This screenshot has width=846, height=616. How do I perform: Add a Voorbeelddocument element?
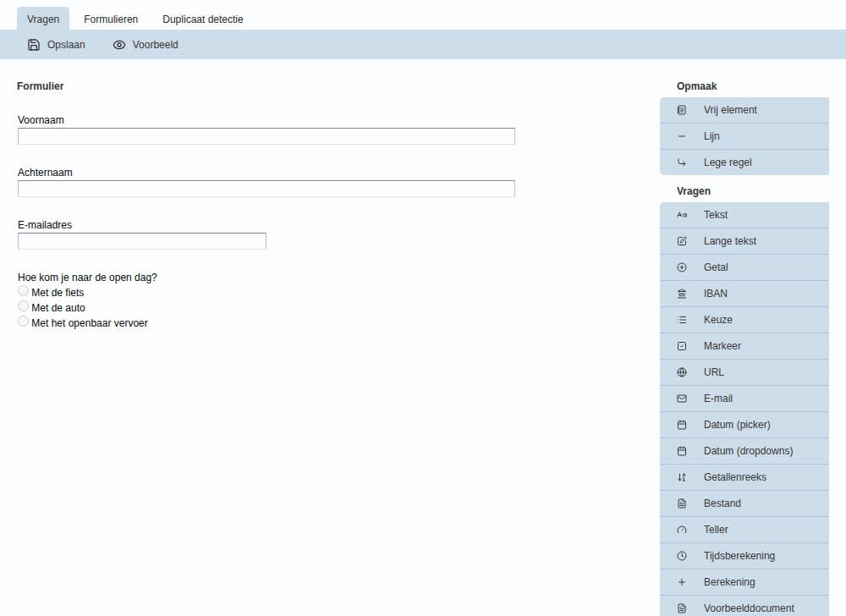(x=744, y=608)
